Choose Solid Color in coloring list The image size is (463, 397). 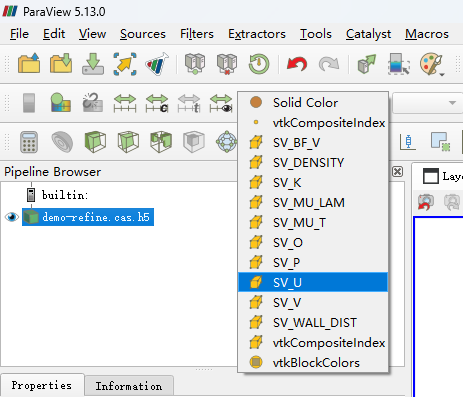[313, 102]
